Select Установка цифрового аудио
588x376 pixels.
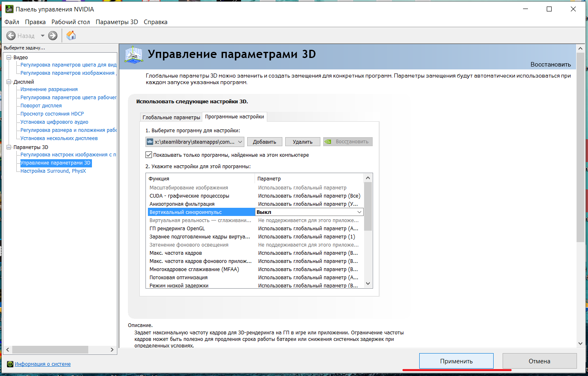click(x=54, y=122)
